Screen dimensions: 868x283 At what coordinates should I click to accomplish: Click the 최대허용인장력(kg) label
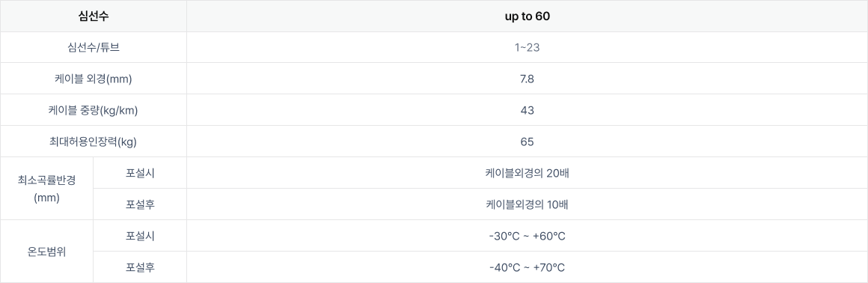[x=93, y=141]
